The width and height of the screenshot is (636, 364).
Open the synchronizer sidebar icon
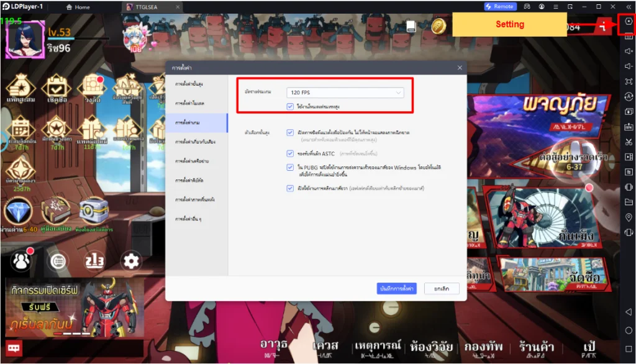(x=629, y=172)
